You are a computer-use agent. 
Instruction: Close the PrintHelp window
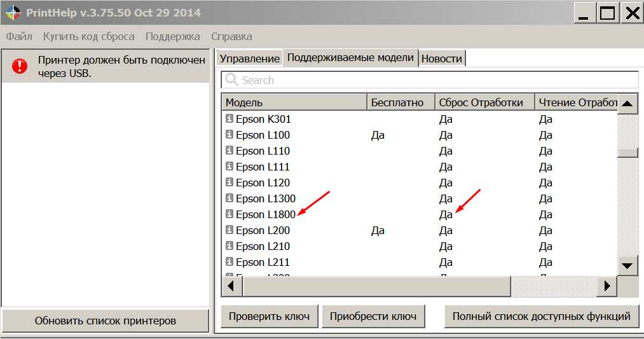[632, 13]
